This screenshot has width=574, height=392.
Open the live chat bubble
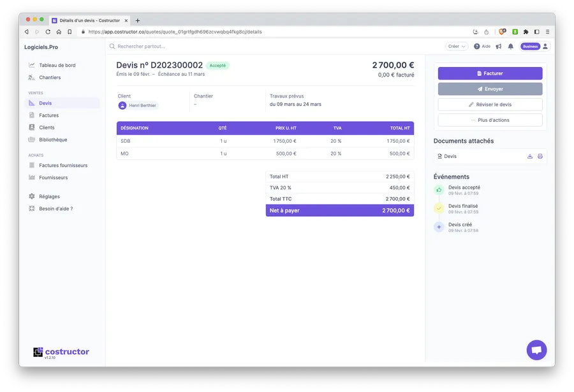[536, 350]
